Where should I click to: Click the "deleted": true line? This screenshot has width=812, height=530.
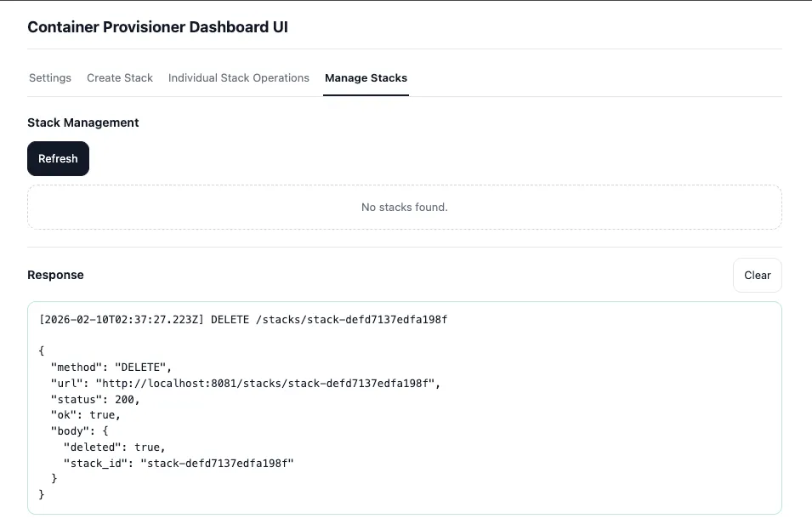(114, 447)
